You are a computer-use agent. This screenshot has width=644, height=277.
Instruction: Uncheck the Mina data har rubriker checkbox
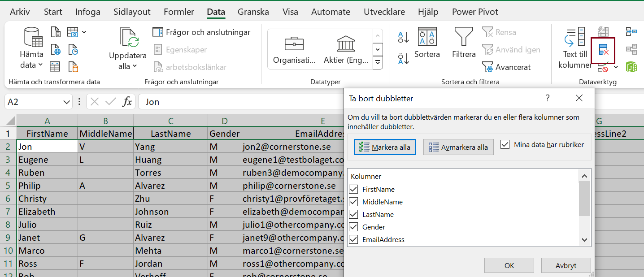tap(505, 144)
